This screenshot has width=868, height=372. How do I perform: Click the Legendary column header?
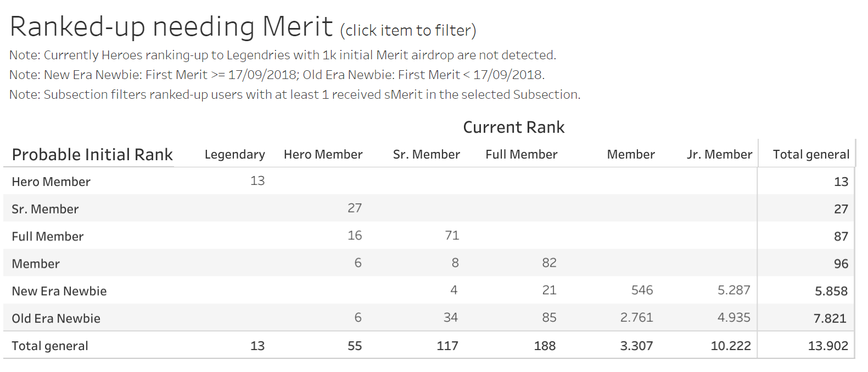pyautogui.click(x=234, y=155)
